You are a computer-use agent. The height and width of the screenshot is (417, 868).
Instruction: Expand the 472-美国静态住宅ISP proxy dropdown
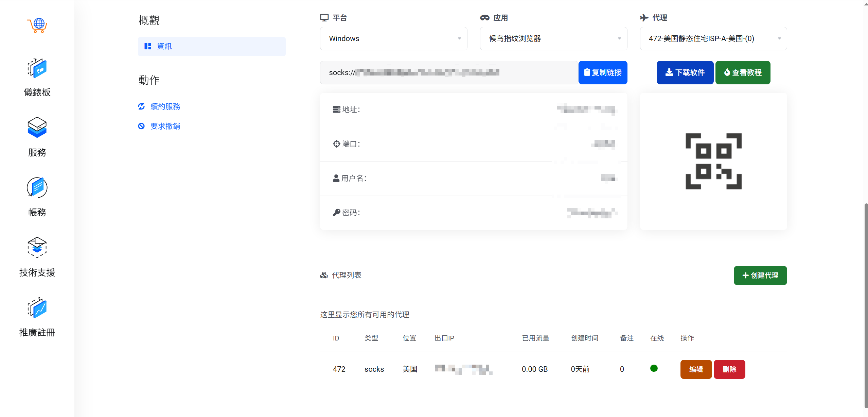(x=713, y=38)
